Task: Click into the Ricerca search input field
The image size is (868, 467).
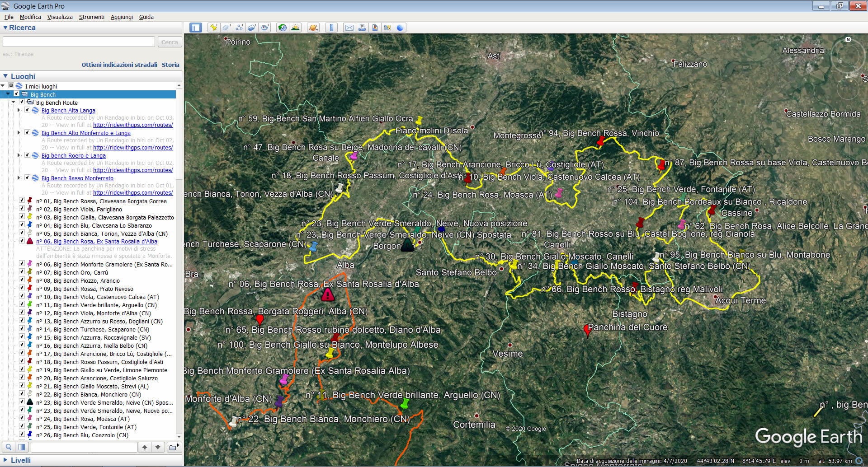Action: click(79, 42)
